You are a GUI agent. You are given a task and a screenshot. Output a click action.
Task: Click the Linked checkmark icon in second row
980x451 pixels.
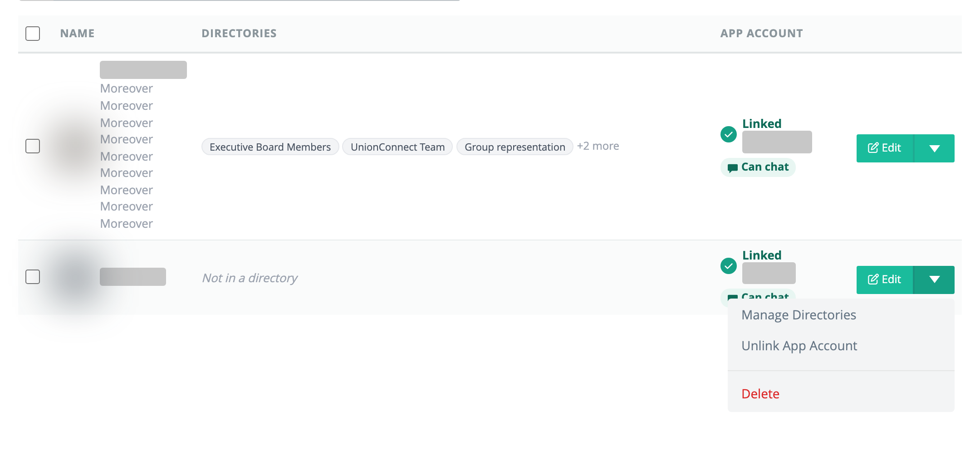coord(729,266)
